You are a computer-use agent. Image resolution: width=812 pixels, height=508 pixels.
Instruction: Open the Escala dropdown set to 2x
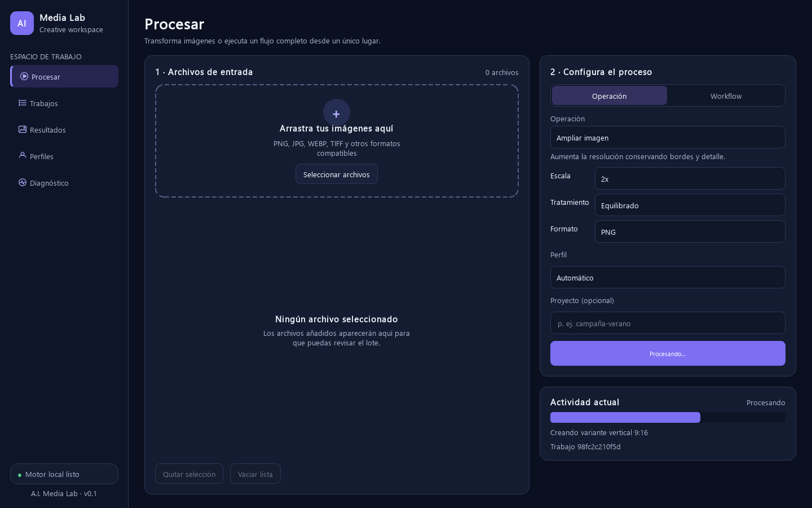tap(690, 178)
